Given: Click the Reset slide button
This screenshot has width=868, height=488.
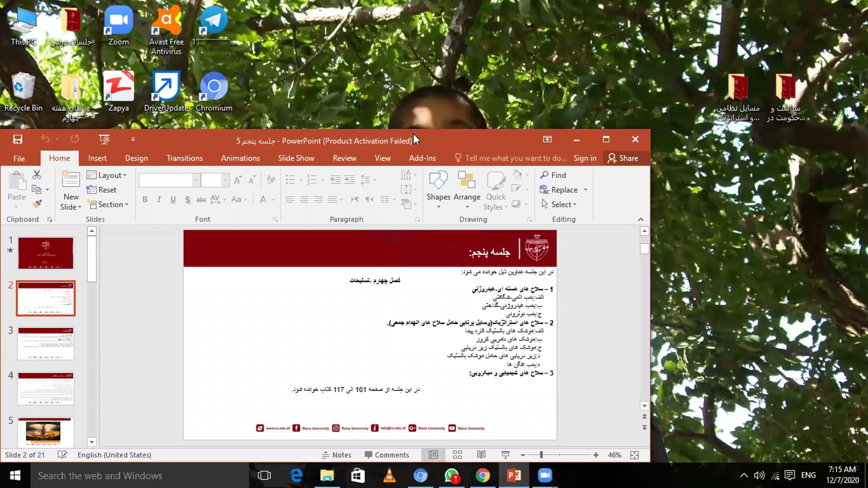Looking at the screenshot, I should click(102, 190).
